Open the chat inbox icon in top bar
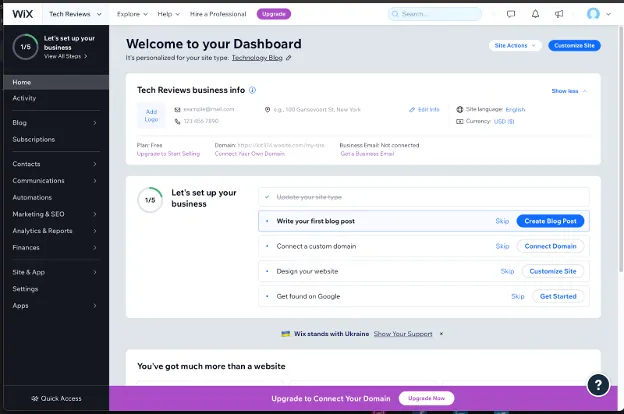Screen dimensions: 624x414 [x=511, y=14]
